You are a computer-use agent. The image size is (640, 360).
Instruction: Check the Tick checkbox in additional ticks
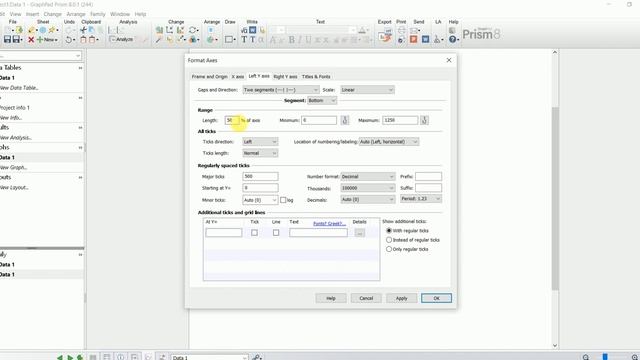tap(254, 233)
